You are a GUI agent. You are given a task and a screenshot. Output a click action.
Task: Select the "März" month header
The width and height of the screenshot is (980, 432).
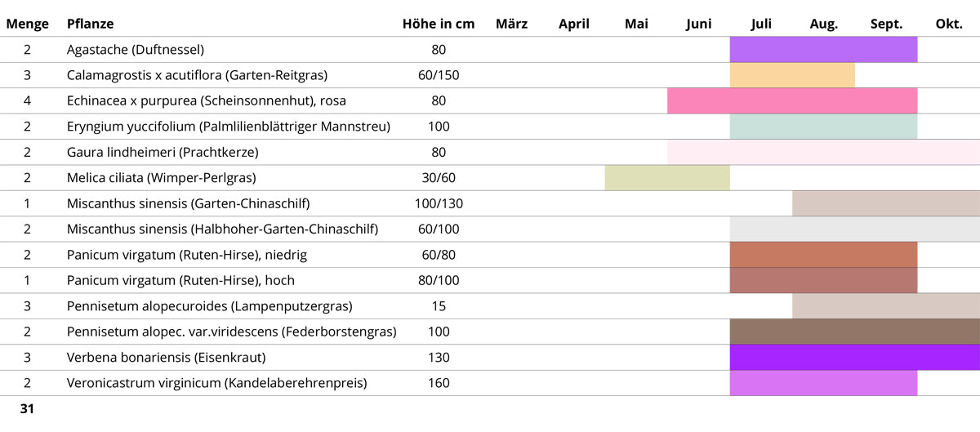tap(511, 24)
